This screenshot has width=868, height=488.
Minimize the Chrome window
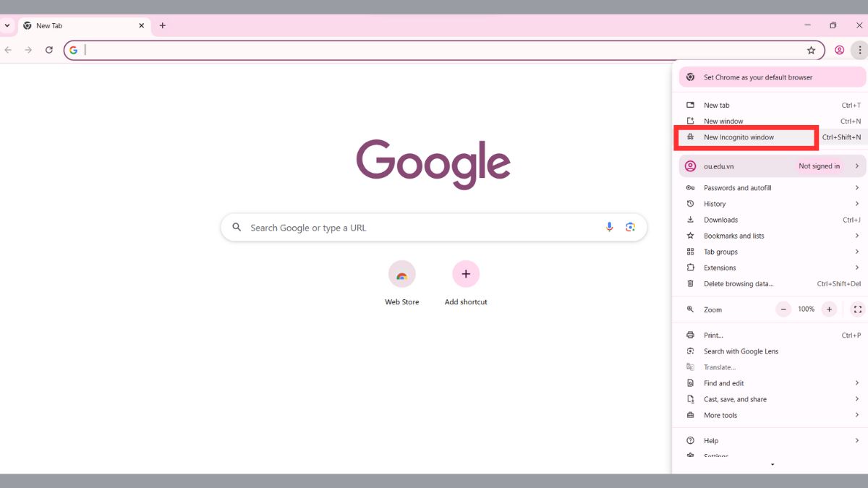click(807, 25)
